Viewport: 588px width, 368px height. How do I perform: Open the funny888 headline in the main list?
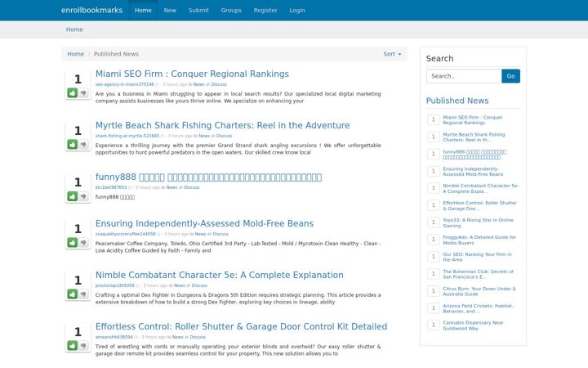(x=208, y=177)
